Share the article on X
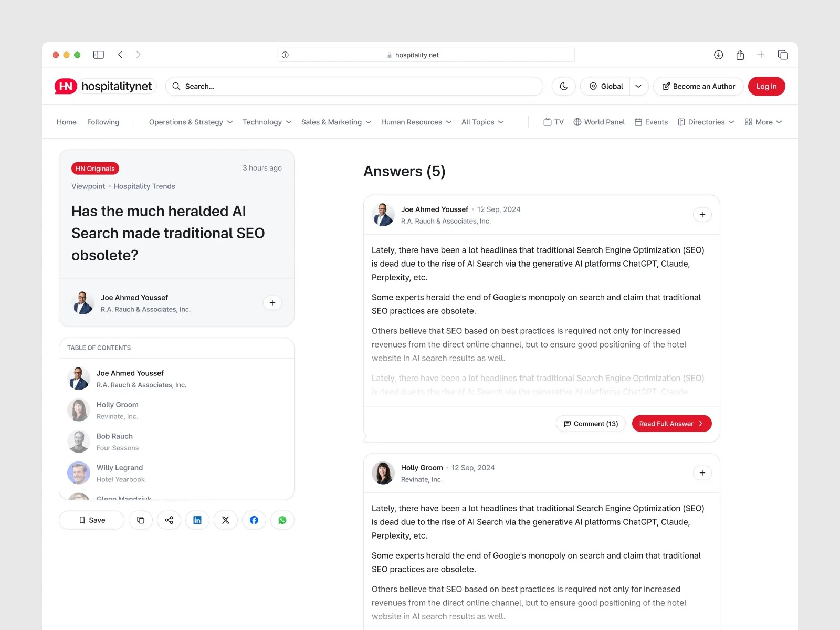The height and width of the screenshot is (630, 840). 226,520
